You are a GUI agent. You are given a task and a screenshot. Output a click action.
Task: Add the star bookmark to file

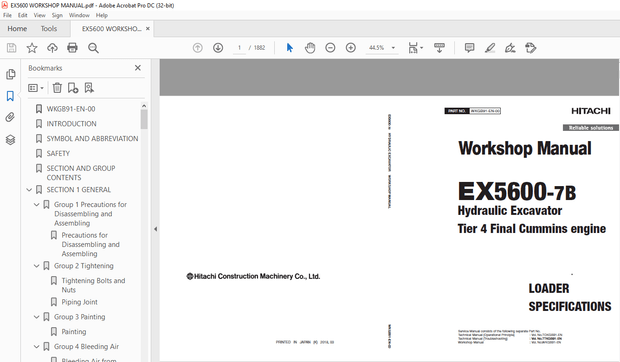[32, 48]
